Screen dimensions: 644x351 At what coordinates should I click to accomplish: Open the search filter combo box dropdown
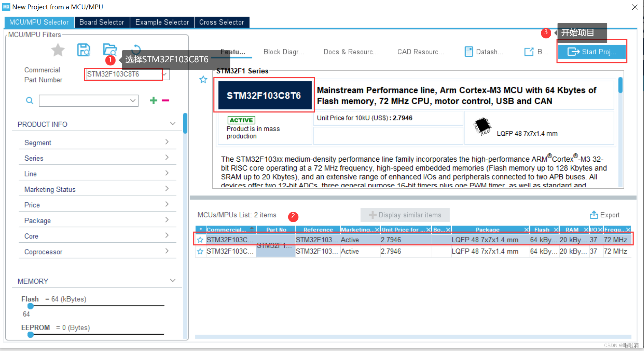pyautogui.click(x=132, y=100)
